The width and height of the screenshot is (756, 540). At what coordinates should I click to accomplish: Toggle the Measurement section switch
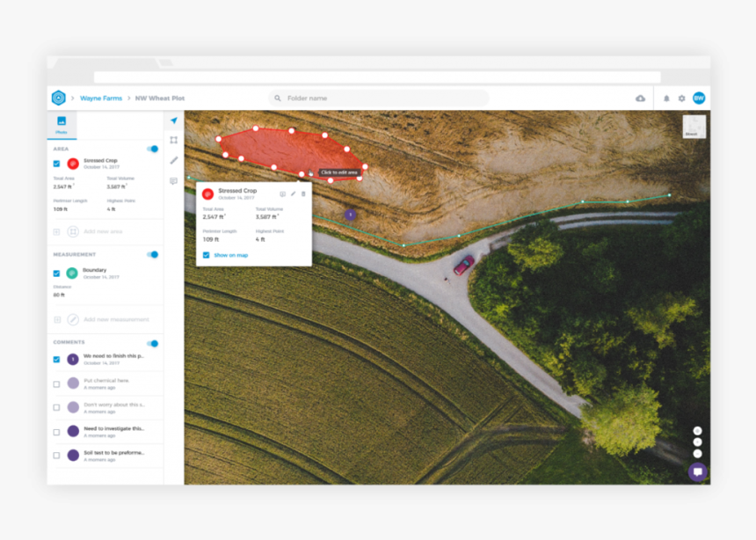pyautogui.click(x=153, y=254)
